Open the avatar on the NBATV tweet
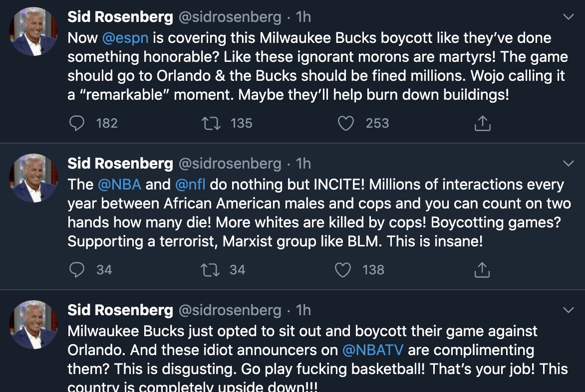Image resolution: width=585 pixels, height=392 pixels. (x=34, y=325)
